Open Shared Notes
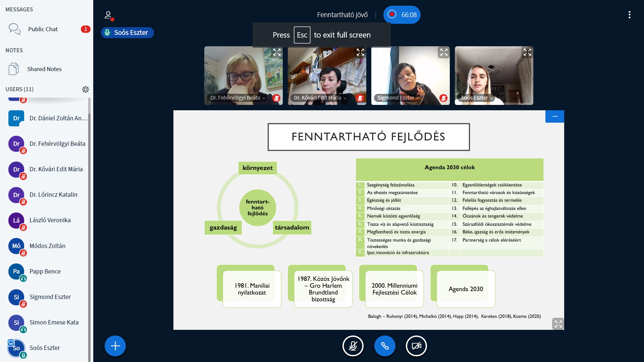 pyautogui.click(x=44, y=69)
